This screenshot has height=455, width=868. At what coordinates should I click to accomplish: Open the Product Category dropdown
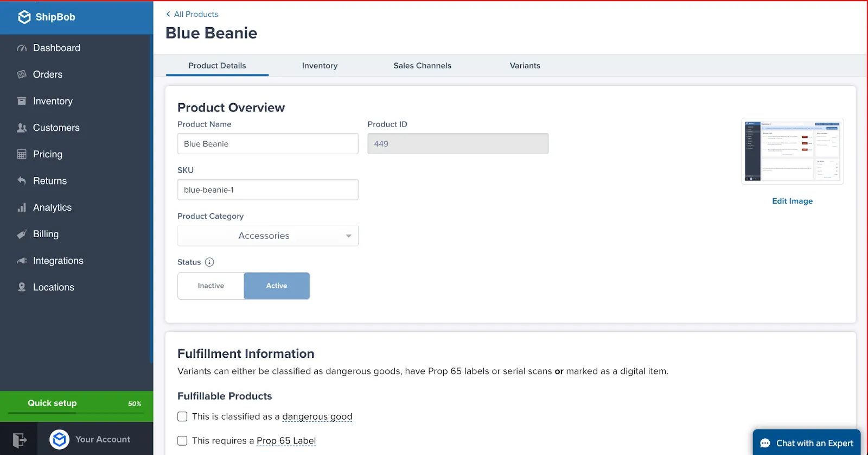[268, 236]
